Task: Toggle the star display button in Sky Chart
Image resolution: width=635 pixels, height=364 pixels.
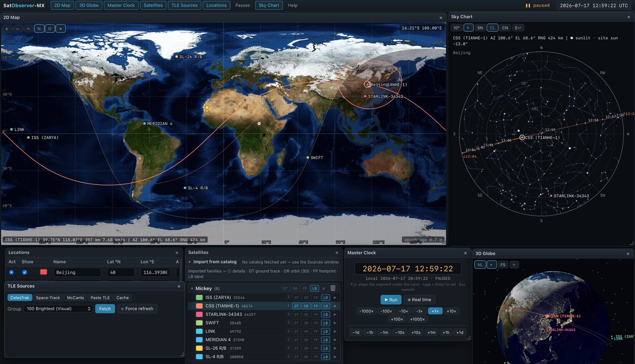Action: tap(468, 28)
